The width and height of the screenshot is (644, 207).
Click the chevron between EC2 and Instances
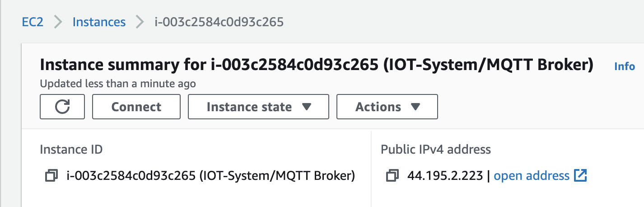pos(58,22)
